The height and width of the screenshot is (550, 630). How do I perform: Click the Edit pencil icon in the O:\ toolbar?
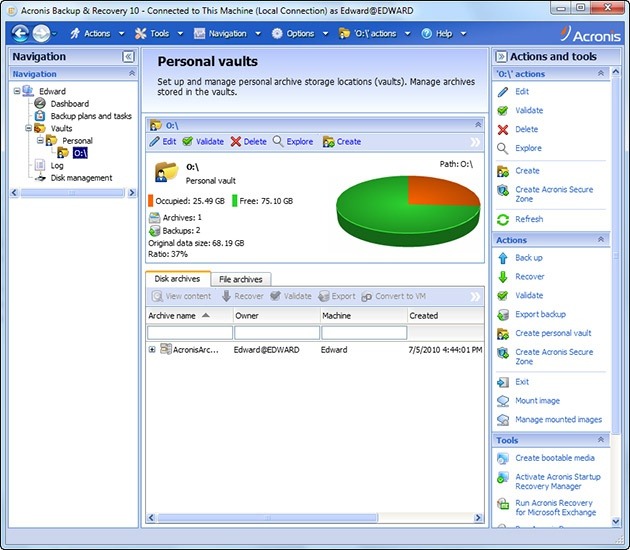point(154,141)
